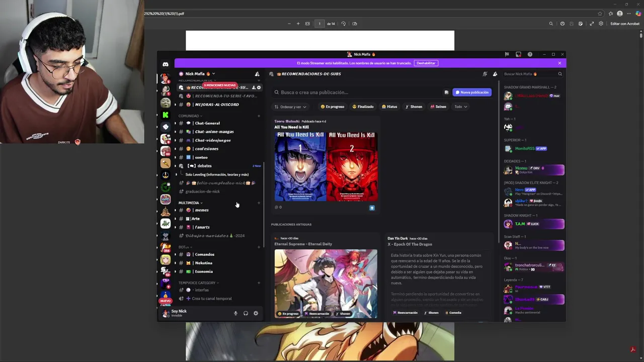Click the red All You Need Is Kill cover
Screen dimensions: 644x362
[352, 166]
